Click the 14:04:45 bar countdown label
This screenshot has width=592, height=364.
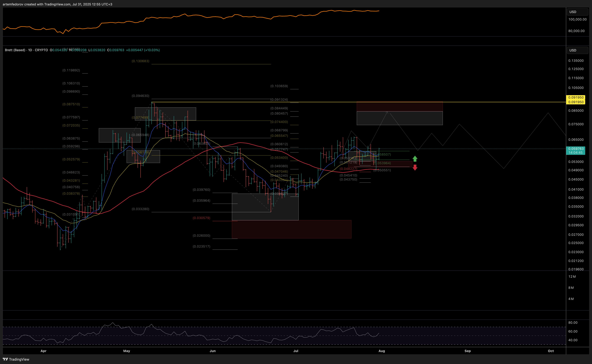(x=576, y=153)
